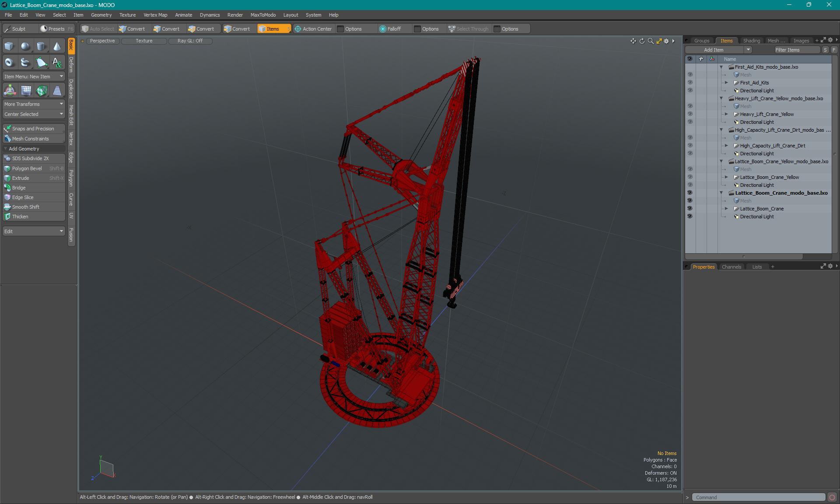
Task: Select the Torus primitive tool
Action: pos(9,63)
